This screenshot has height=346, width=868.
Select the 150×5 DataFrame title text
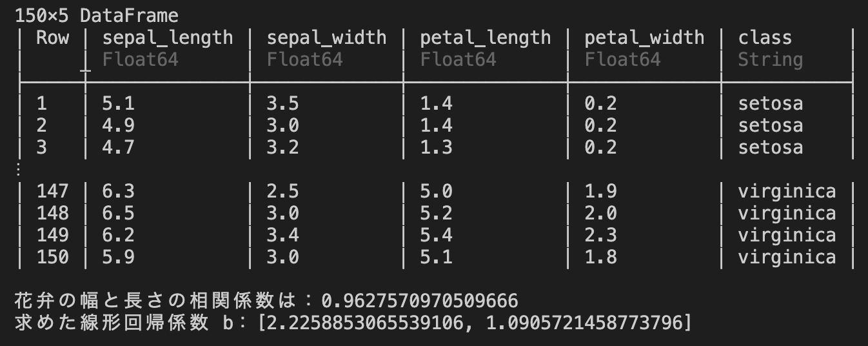point(97,15)
